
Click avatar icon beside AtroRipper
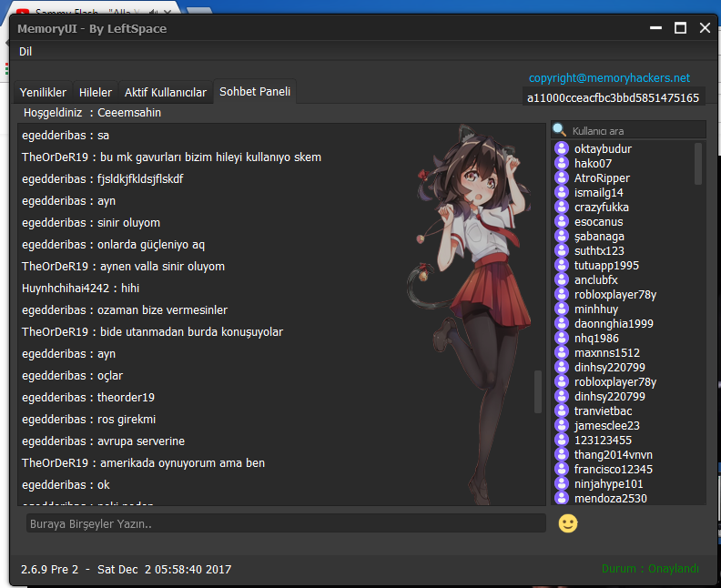coord(562,177)
